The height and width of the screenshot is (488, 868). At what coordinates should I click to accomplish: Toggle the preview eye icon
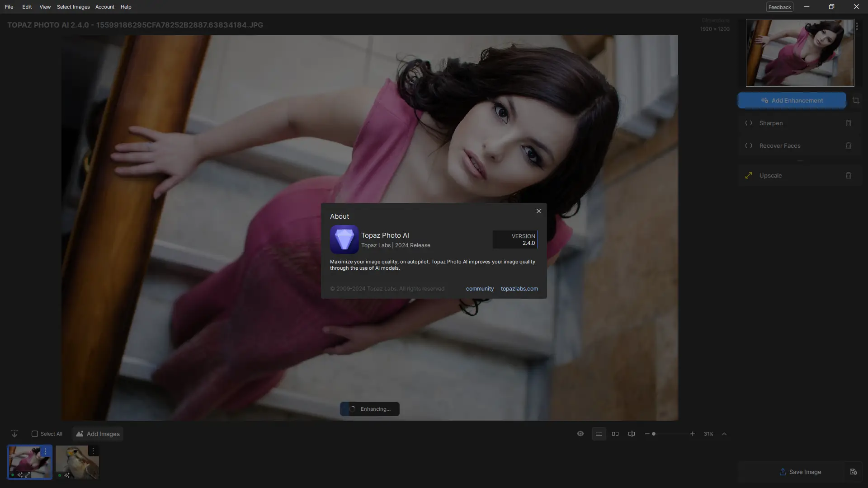pyautogui.click(x=580, y=434)
